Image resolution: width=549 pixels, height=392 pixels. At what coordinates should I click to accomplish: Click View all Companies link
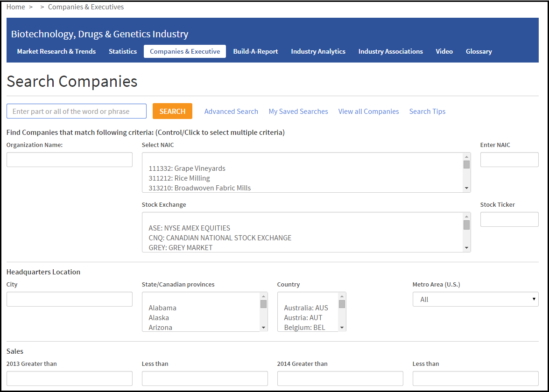[368, 111]
